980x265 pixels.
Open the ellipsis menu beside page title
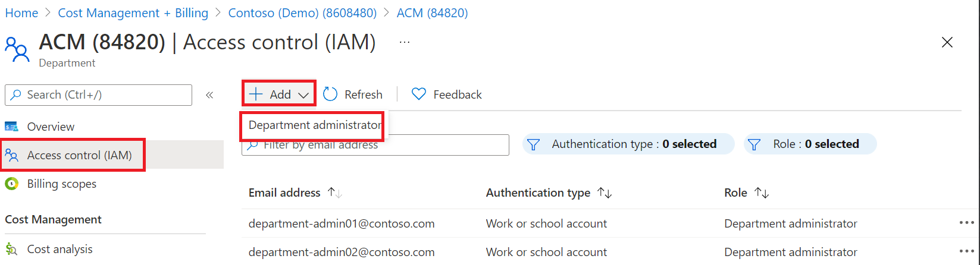pos(405,42)
